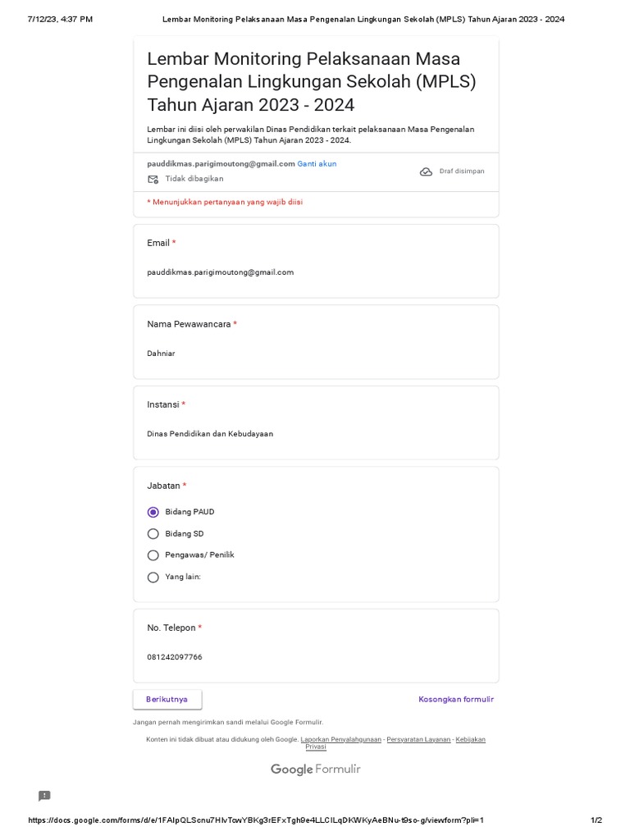Select the Bidang PAUD radio option
The width and height of the screenshot is (630, 840).
[x=153, y=512]
